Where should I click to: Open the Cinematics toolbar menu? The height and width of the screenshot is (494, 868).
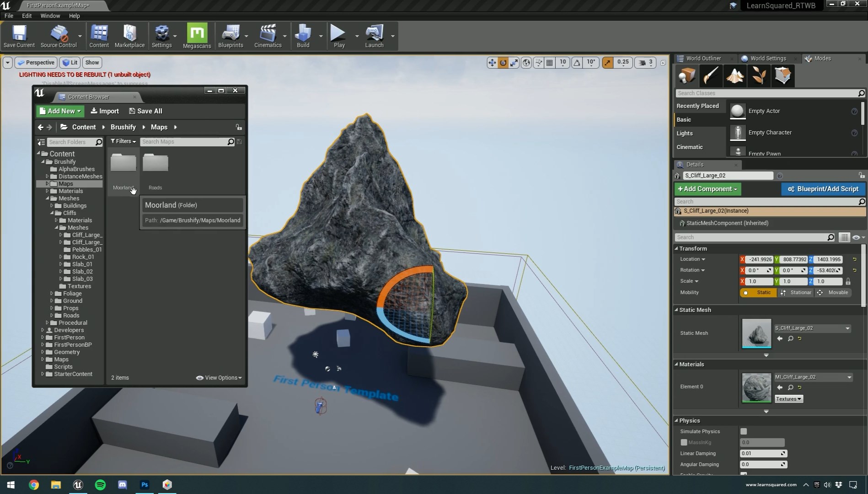pos(268,36)
